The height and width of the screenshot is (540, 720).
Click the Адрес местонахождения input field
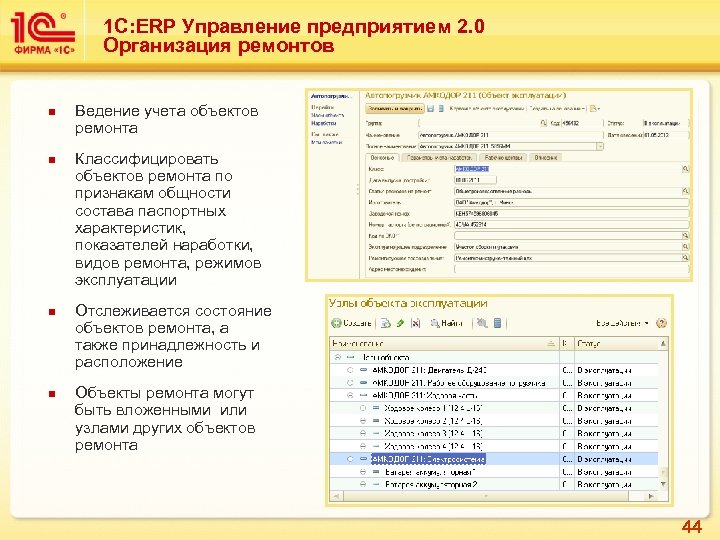coord(571,269)
